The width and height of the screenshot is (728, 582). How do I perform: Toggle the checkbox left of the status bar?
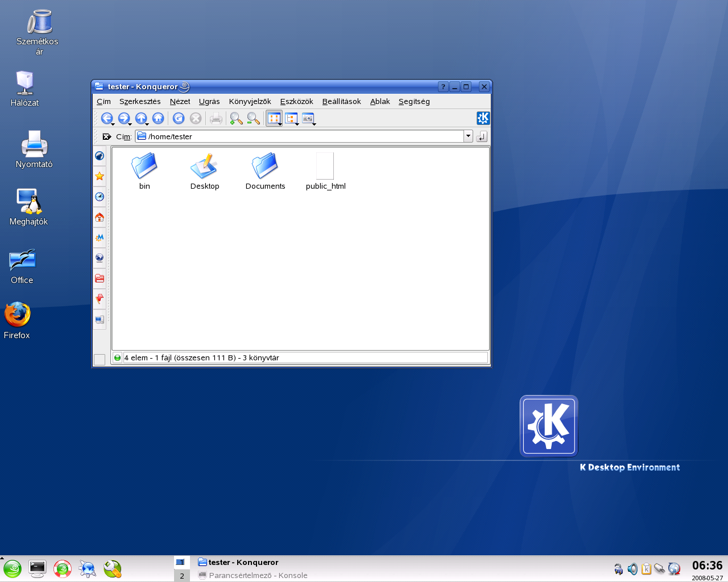point(99,359)
